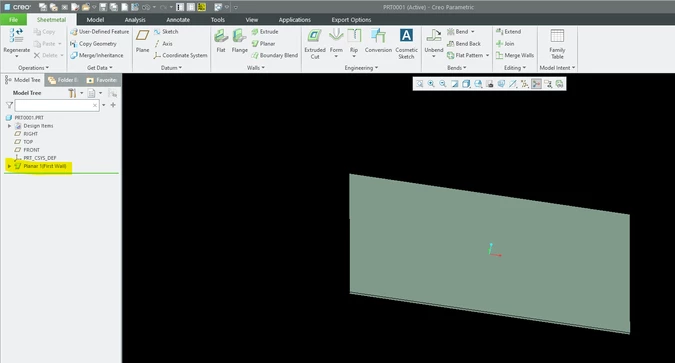
Task: Click the Refit icon in graphics toolbar
Action: click(x=419, y=84)
